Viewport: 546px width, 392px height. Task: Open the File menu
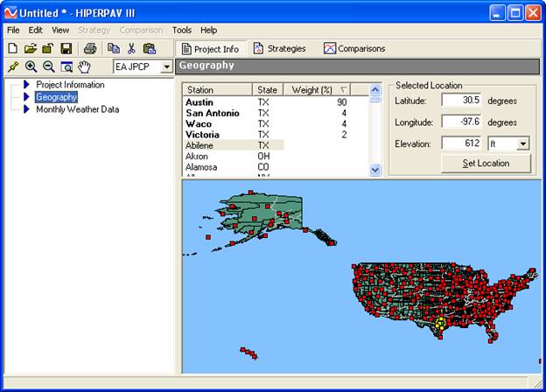coord(13,31)
